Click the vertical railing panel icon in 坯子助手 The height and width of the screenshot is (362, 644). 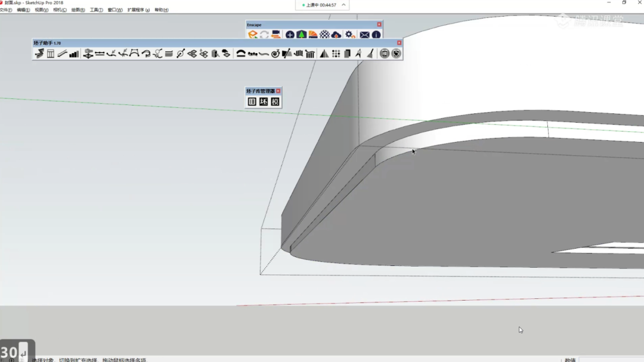[x=51, y=54]
